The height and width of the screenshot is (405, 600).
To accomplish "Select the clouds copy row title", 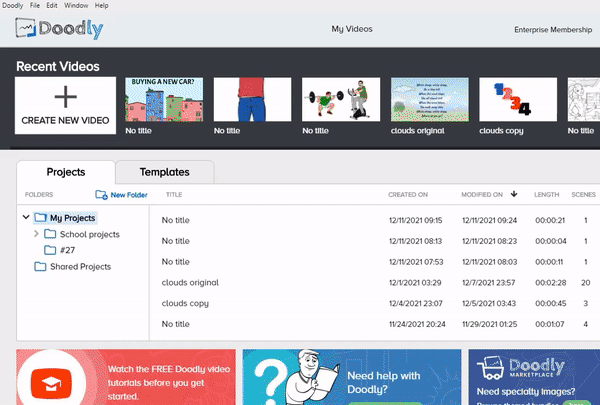I will 185,304.
